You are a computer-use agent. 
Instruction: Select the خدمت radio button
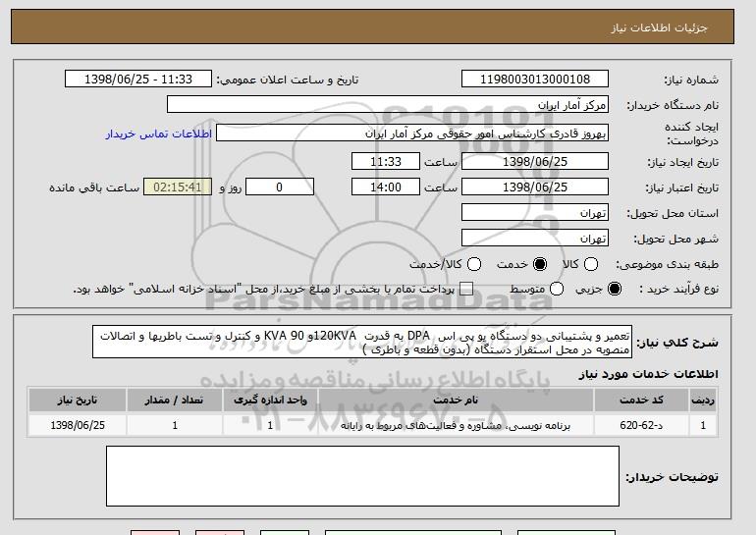point(540,264)
